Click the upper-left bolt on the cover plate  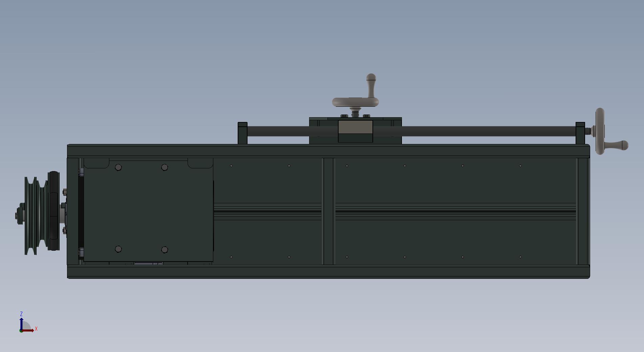(118, 167)
